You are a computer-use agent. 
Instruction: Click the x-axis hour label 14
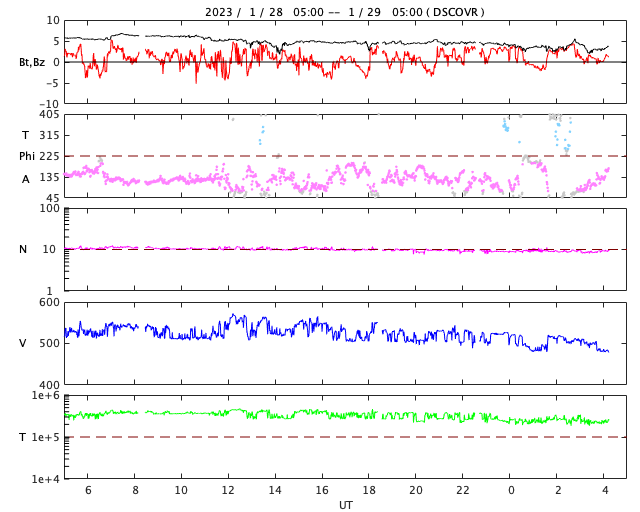[275, 490]
